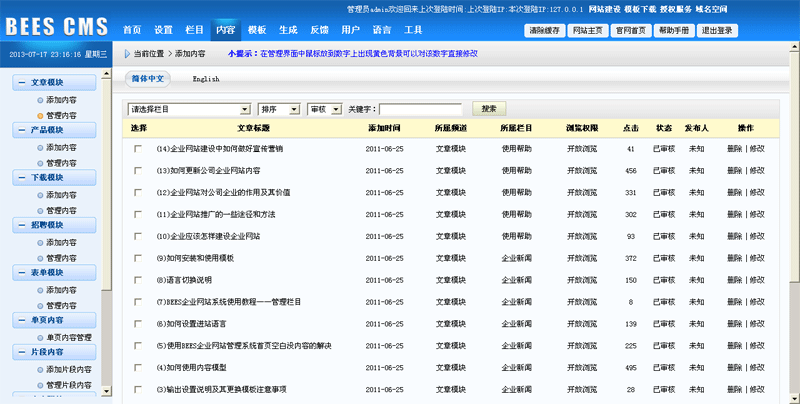Screen dimensions: 800x404
Task: Open the 网站建设 header link
Action: [605, 9]
